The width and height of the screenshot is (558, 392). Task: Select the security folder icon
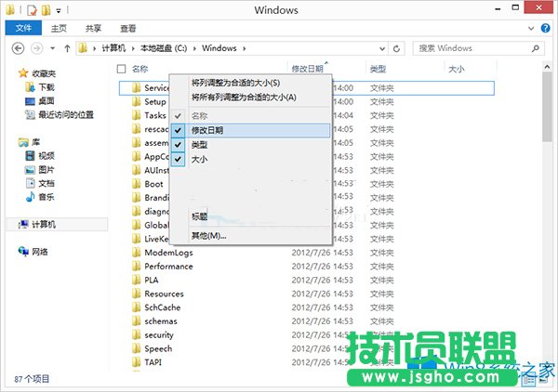tap(137, 334)
